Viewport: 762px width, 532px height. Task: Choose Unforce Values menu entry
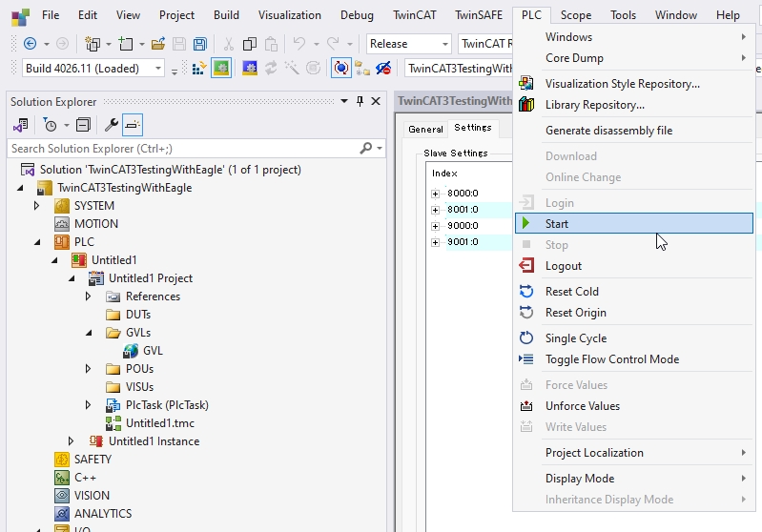pos(633,406)
